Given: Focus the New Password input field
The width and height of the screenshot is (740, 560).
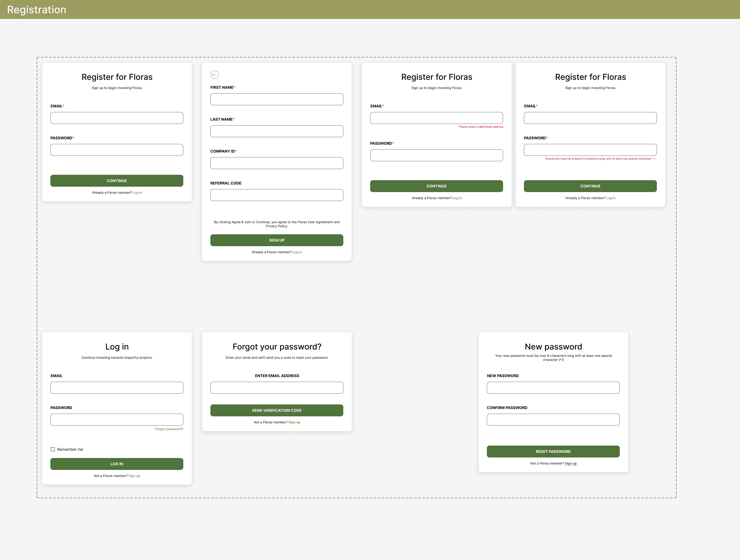Looking at the screenshot, I should click(x=553, y=388).
